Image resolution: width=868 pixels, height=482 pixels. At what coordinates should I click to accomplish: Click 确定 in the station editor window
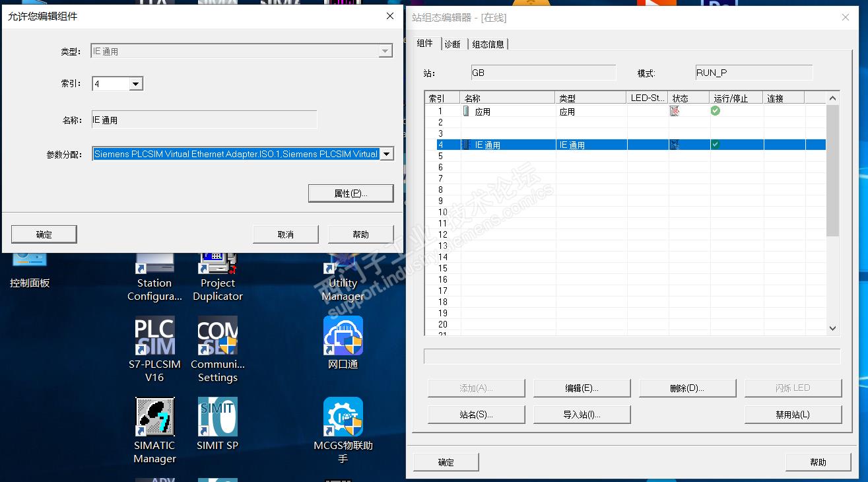[x=446, y=462]
